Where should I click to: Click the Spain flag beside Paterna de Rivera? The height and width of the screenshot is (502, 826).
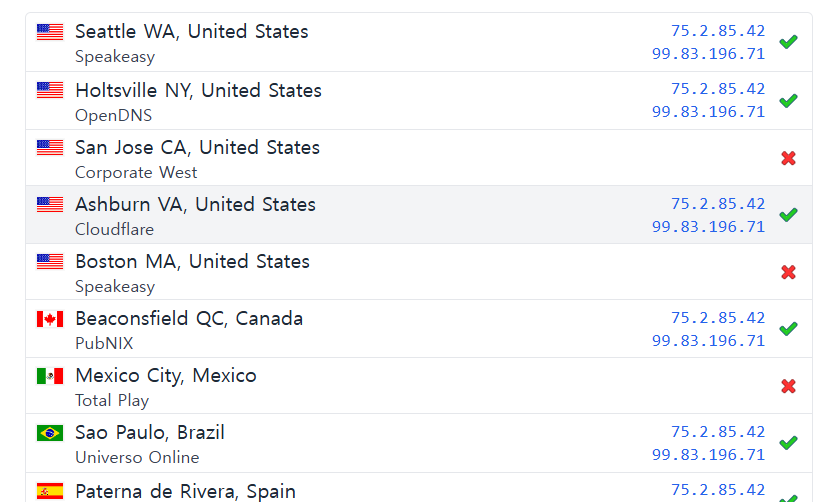50,491
